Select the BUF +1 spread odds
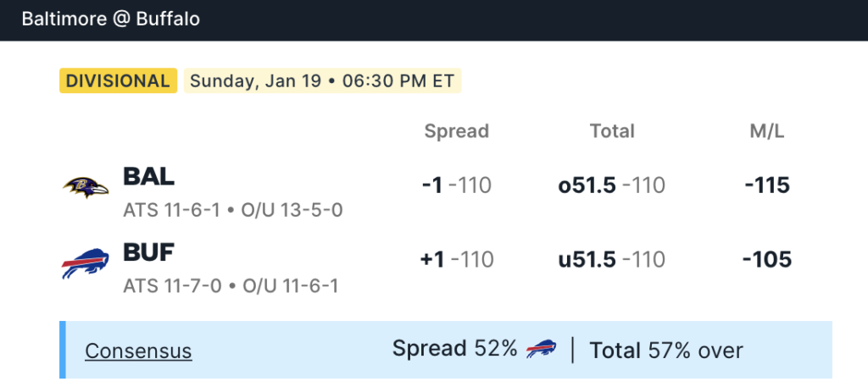The width and height of the screenshot is (868, 381). coord(456,260)
